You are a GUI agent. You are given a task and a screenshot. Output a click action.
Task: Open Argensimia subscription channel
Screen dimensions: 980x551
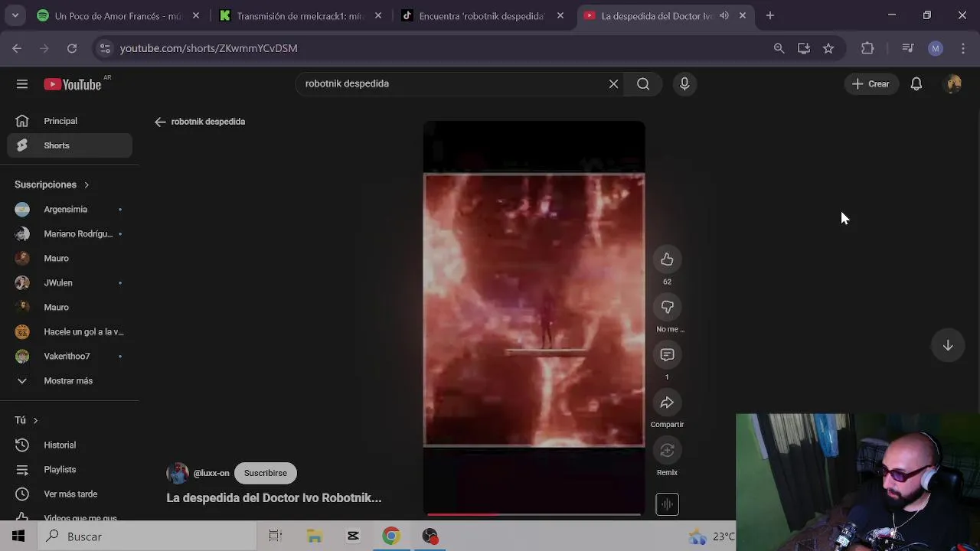(x=70, y=210)
